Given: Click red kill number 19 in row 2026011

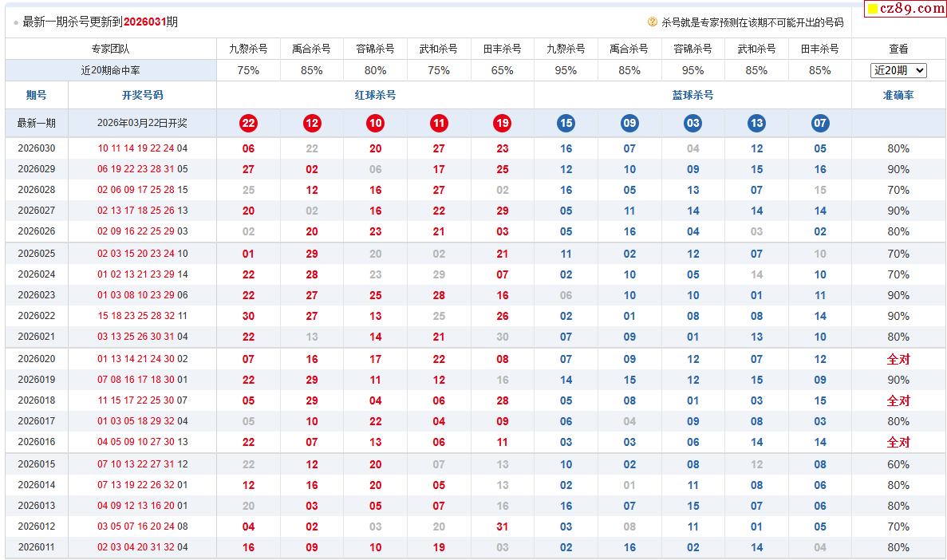Looking at the screenshot, I should [439, 547].
